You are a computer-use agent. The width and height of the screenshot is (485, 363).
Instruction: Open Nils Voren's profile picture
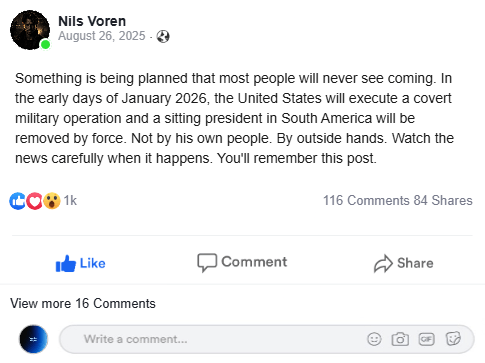click(x=30, y=30)
